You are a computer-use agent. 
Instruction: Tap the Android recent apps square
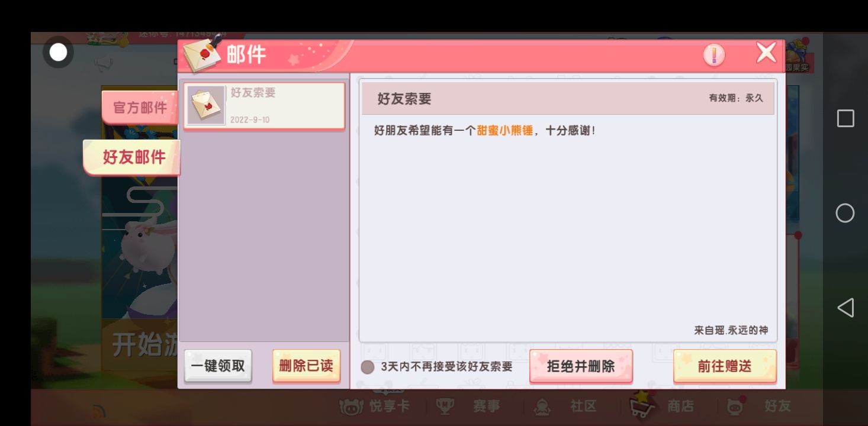point(846,118)
